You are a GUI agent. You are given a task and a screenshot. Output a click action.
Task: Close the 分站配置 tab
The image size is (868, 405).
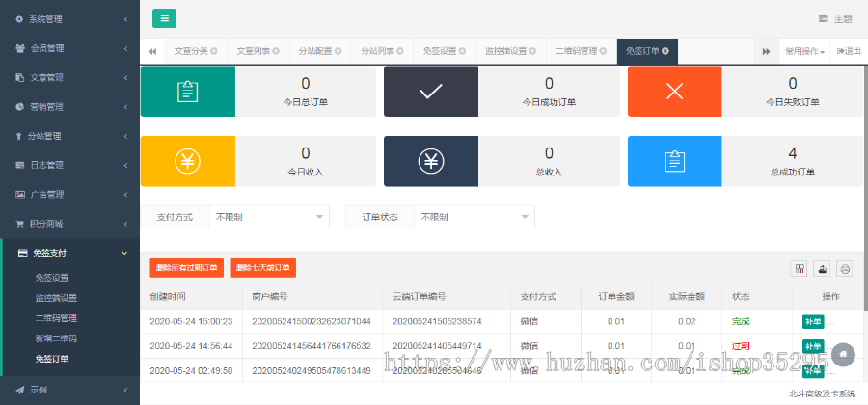click(339, 51)
